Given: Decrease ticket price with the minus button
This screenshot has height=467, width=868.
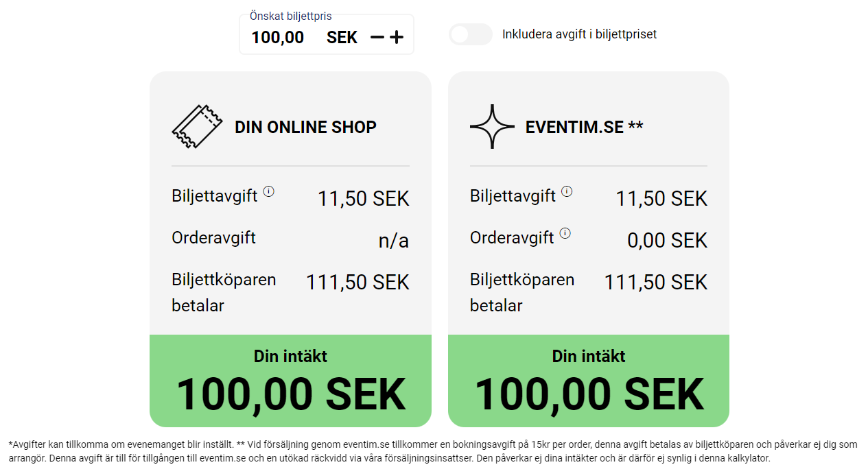Looking at the screenshot, I should click(x=377, y=37).
